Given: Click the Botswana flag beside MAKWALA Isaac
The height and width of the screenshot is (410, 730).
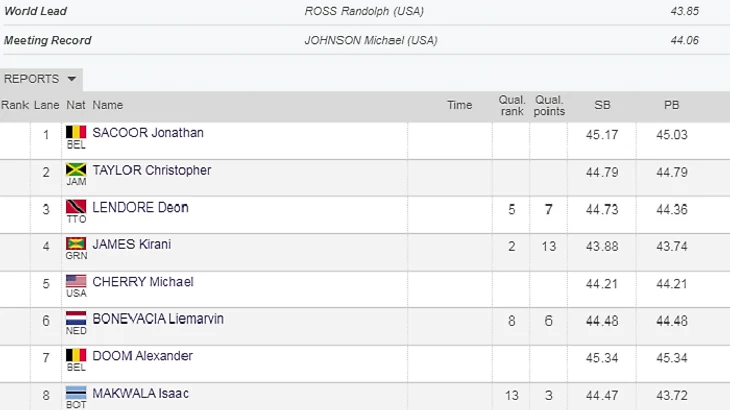Looking at the screenshot, I should tap(76, 393).
